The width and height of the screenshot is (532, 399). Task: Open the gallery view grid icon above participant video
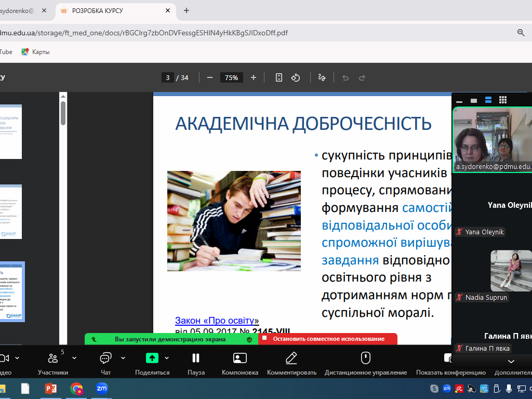[x=502, y=100]
